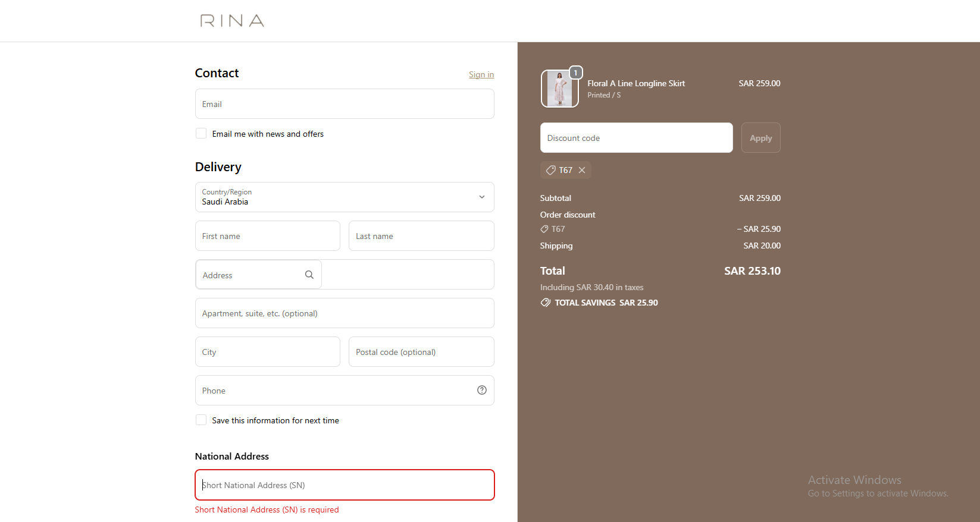Click the total savings tag icon
The image size is (980, 522).
point(546,303)
